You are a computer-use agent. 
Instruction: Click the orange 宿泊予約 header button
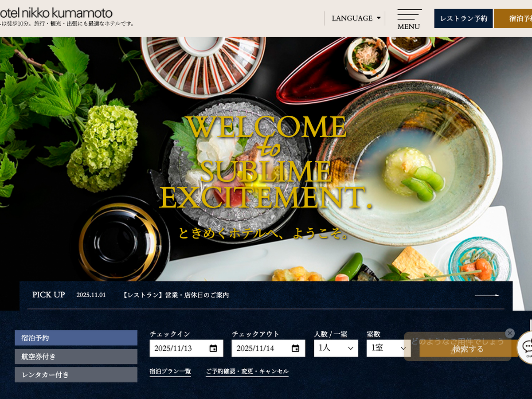pos(514,19)
